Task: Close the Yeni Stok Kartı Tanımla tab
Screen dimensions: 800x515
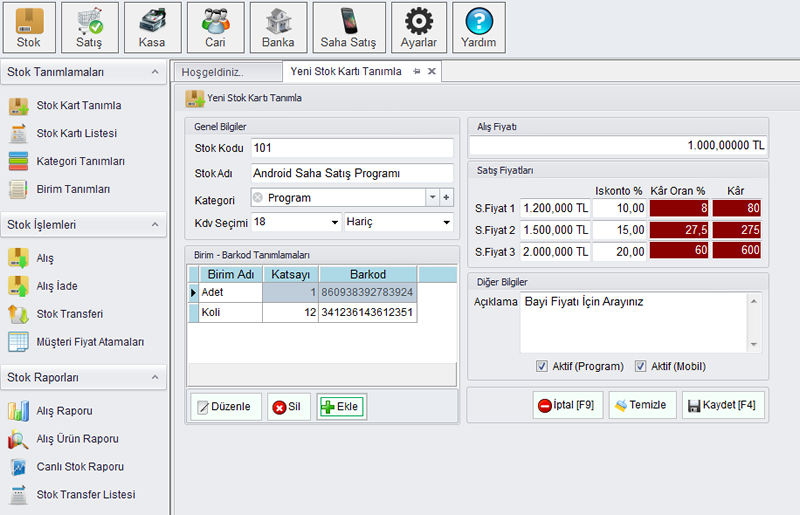Action: (x=432, y=71)
